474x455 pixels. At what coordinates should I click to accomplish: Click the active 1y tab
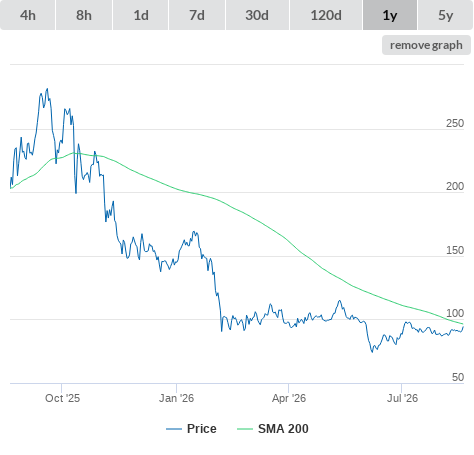pos(390,15)
